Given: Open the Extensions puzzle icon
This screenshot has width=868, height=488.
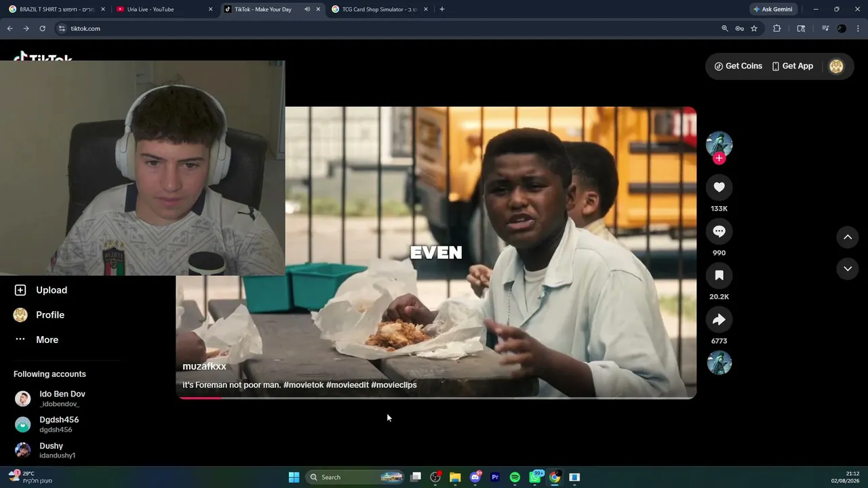Looking at the screenshot, I should [x=777, y=28].
